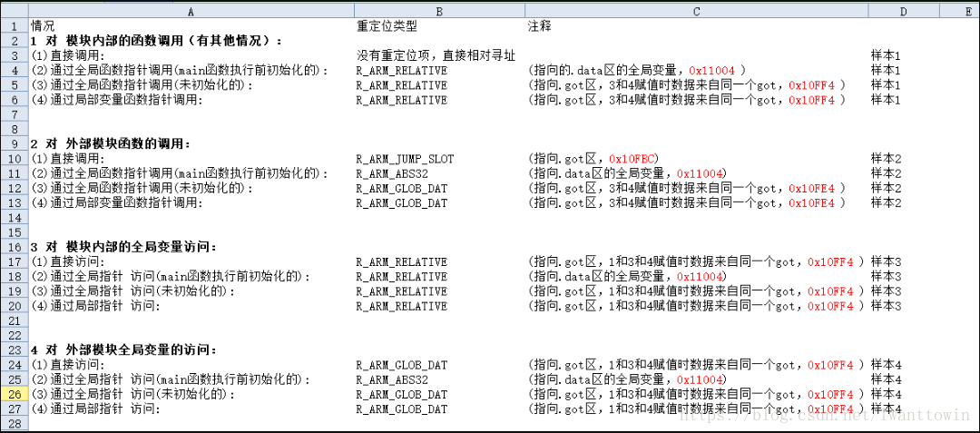Select row 7 header
Viewport: 980px width, 433px height.
pos(15,114)
